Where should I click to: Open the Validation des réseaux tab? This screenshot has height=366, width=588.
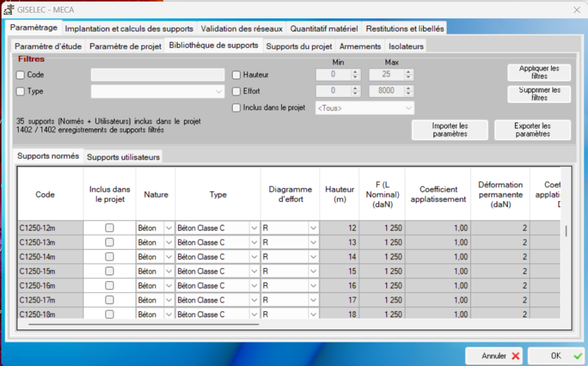tap(242, 28)
